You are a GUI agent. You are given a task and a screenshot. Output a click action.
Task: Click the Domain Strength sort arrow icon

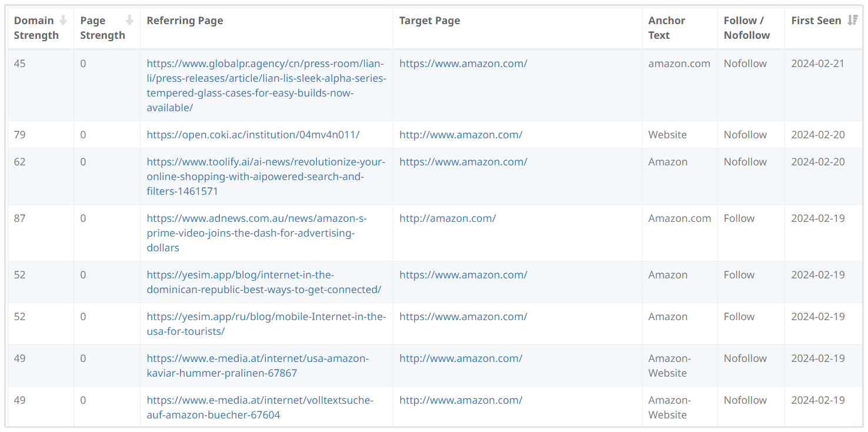63,21
